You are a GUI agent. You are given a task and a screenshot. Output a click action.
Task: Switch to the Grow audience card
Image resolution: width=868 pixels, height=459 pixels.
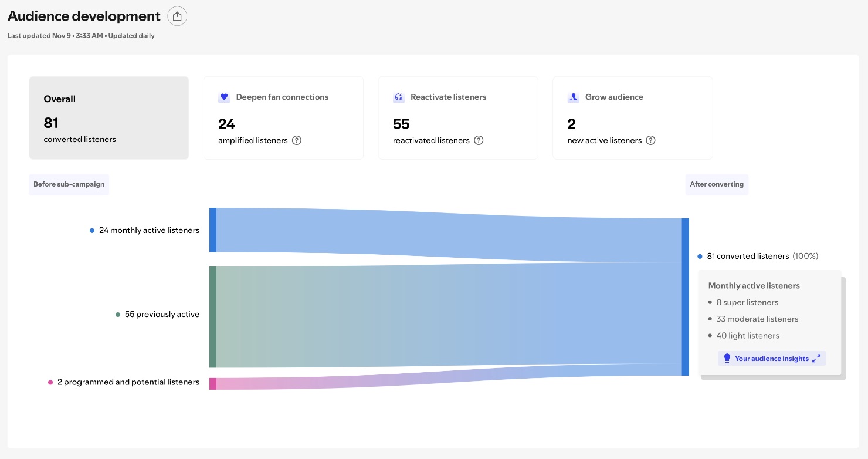pos(632,117)
